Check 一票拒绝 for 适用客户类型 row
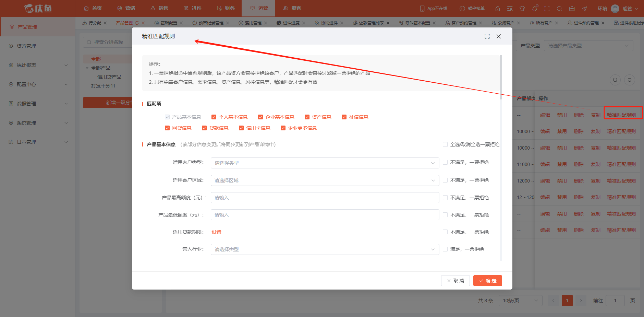Screen dimensions: 644x317 coord(445,162)
